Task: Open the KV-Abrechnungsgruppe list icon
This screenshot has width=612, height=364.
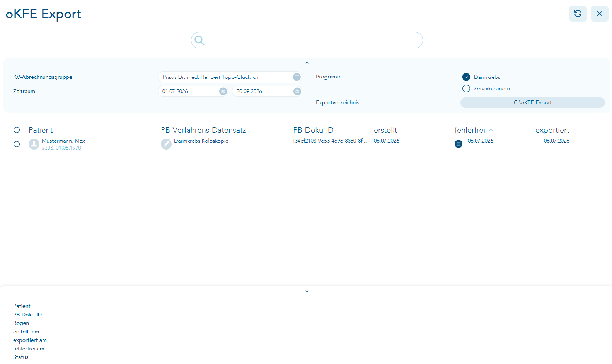Action: [x=297, y=77]
